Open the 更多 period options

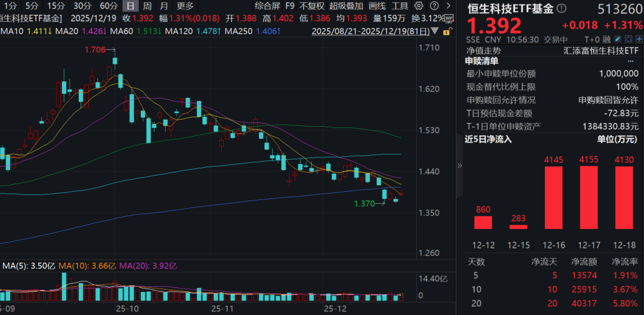click(x=185, y=5)
